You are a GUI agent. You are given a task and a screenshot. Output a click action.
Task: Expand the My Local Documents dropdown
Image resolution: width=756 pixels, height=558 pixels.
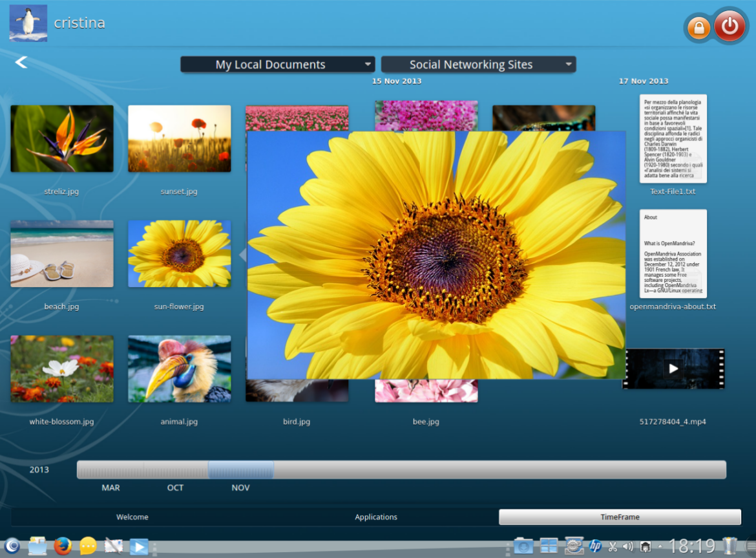point(278,65)
